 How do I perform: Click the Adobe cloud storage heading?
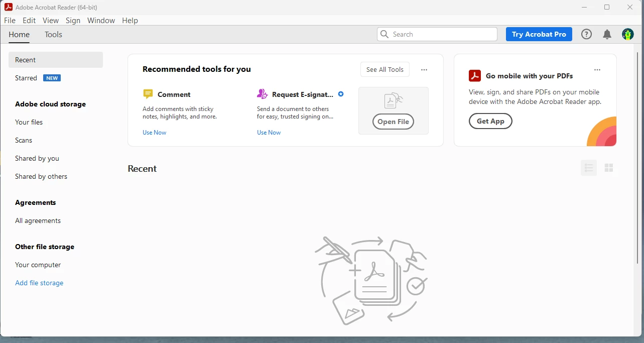(50, 104)
